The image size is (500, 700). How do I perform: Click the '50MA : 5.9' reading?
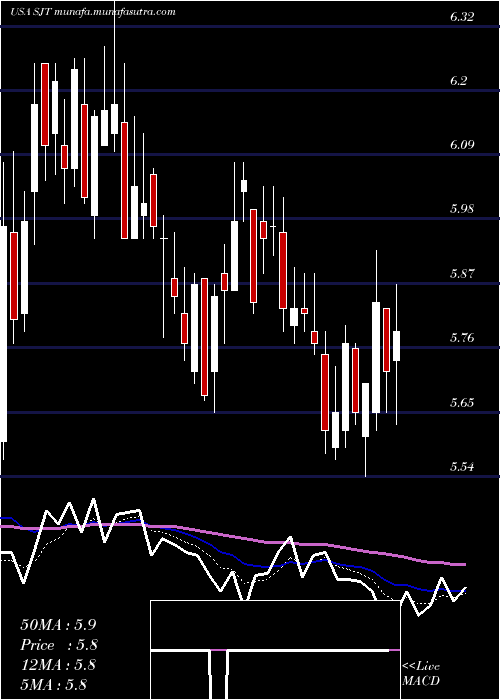[x=58, y=625]
